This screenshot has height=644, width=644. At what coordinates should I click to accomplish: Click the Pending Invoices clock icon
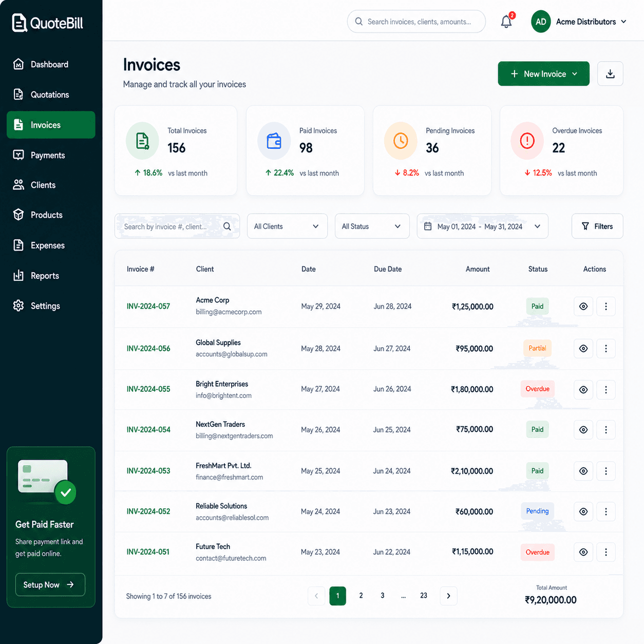pyautogui.click(x=401, y=141)
